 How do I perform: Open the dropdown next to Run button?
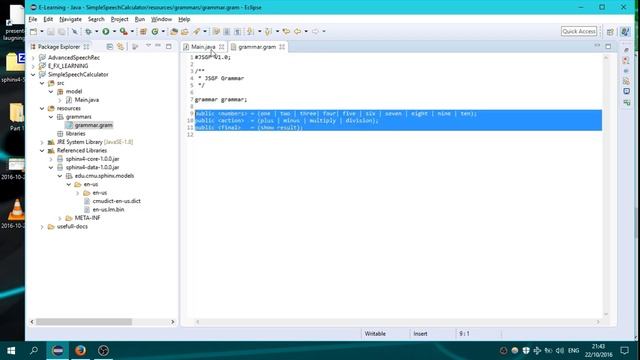click(114, 31)
